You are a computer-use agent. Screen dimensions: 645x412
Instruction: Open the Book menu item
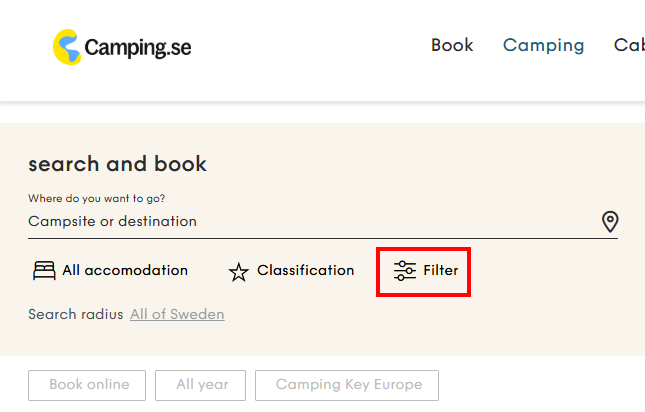[452, 45]
